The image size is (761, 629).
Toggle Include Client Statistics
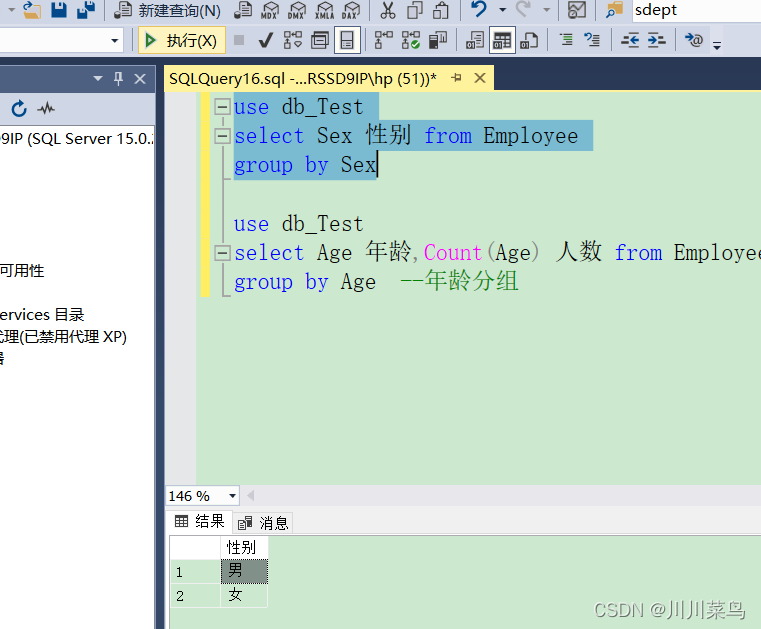point(438,40)
